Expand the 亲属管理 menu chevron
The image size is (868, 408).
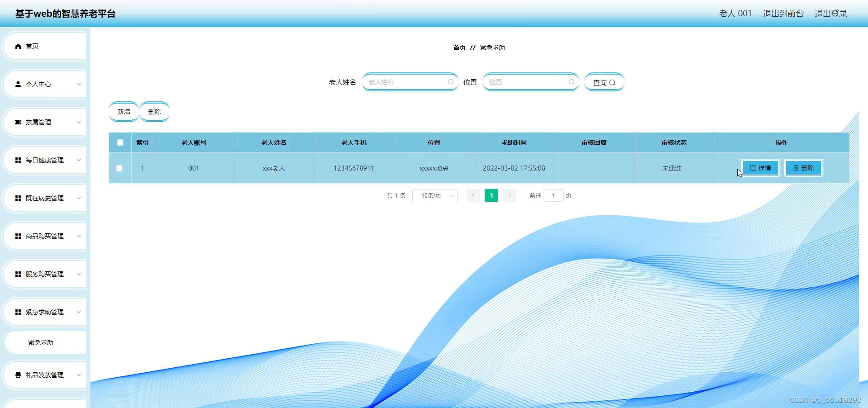pos(79,122)
